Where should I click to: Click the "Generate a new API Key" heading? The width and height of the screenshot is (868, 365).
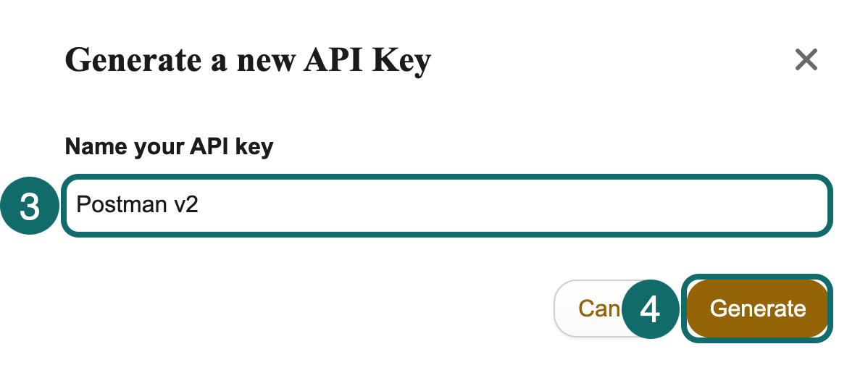[x=248, y=59]
